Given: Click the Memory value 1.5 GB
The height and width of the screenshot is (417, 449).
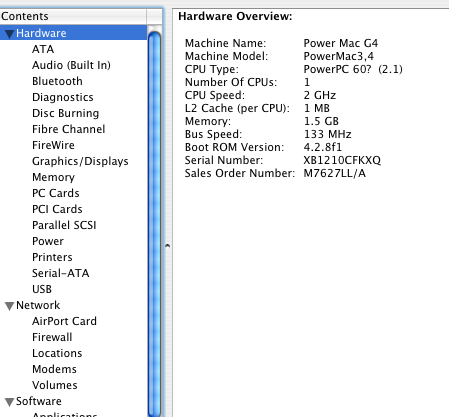Looking at the screenshot, I should [321, 121].
